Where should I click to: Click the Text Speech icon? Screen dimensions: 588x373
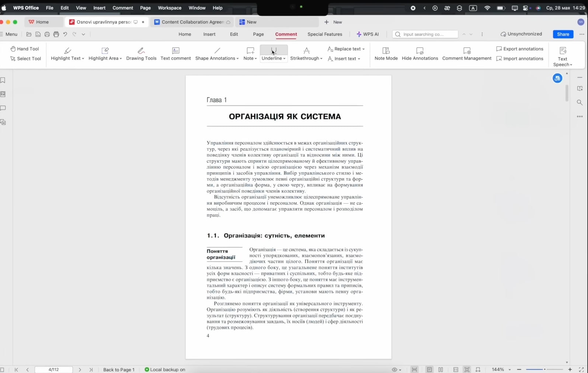click(x=563, y=50)
